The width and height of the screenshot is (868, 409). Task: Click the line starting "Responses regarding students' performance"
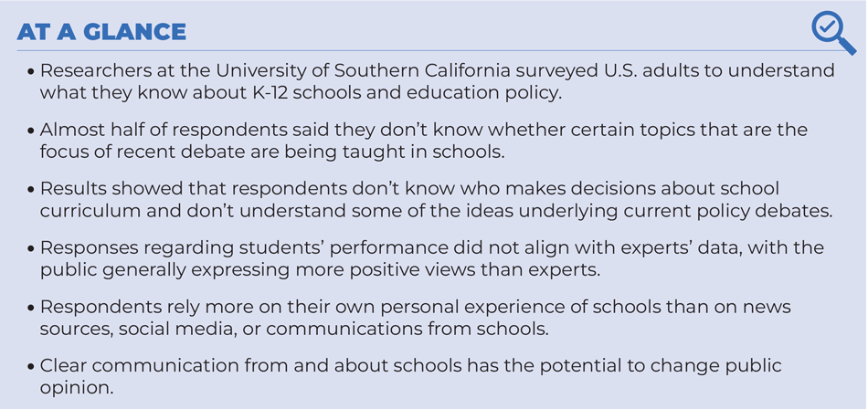tap(431, 247)
